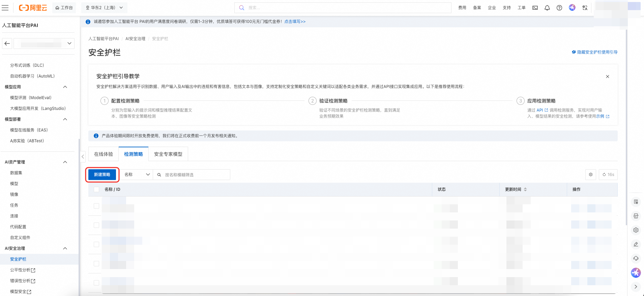
Task: Open table column settings gear
Action: [x=591, y=175]
